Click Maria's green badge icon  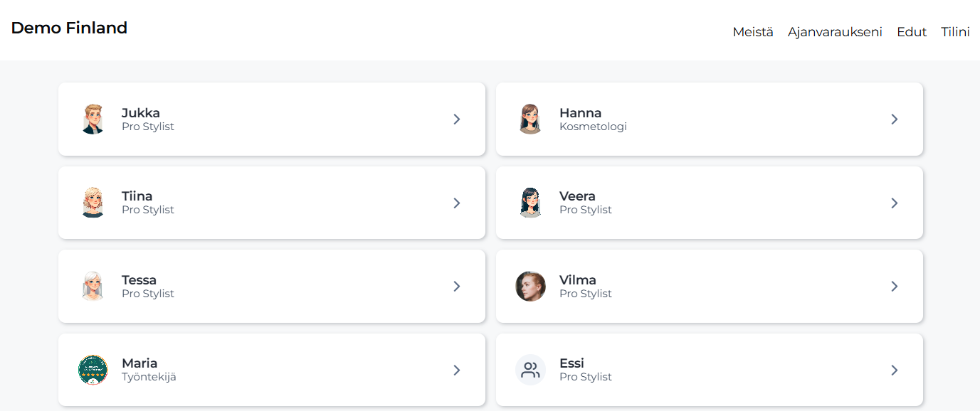pos(93,370)
